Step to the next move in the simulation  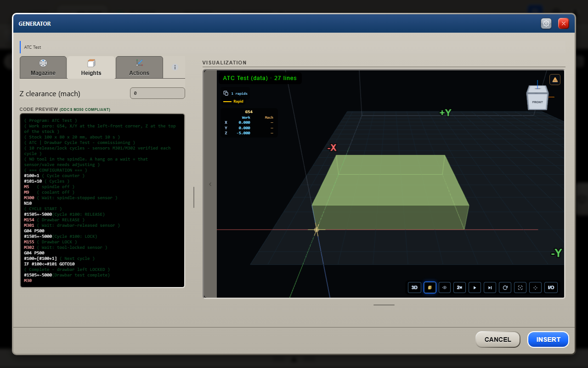[490, 287]
